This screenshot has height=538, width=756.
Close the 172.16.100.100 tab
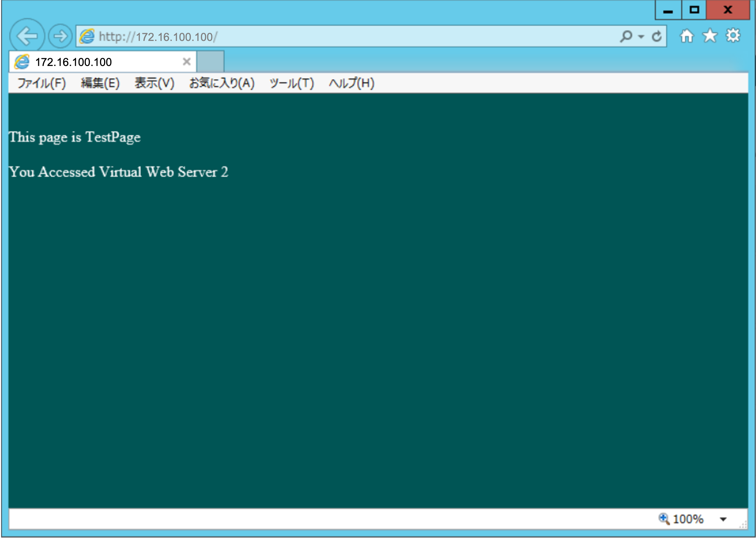click(x=187, y=62)
